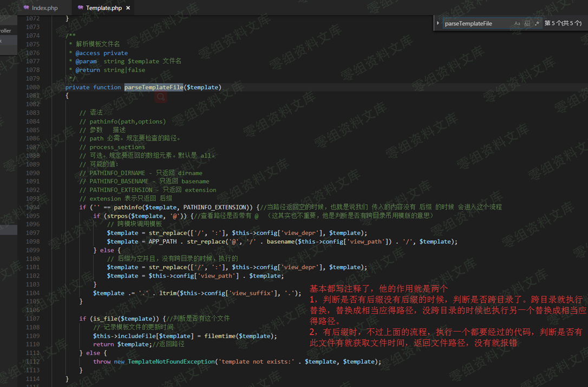Click the is_file function call
This screenshot has height=387, width=588.
coord(105,319)
